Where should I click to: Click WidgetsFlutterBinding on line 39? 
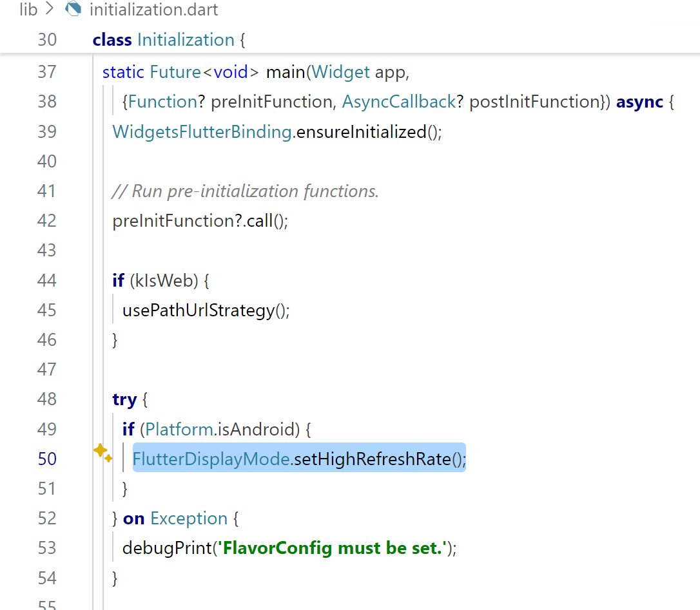point(202,131)
